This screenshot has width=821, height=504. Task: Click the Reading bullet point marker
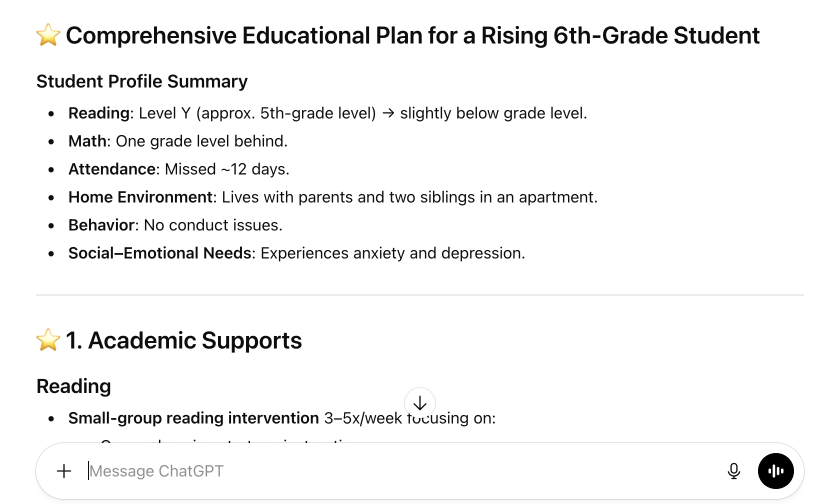(51, 113)
